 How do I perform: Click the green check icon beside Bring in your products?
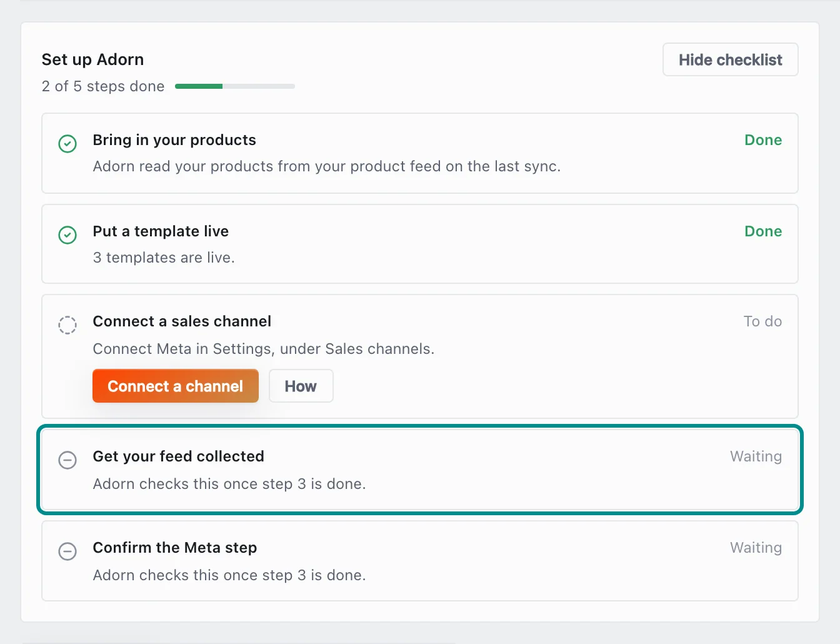67,144
